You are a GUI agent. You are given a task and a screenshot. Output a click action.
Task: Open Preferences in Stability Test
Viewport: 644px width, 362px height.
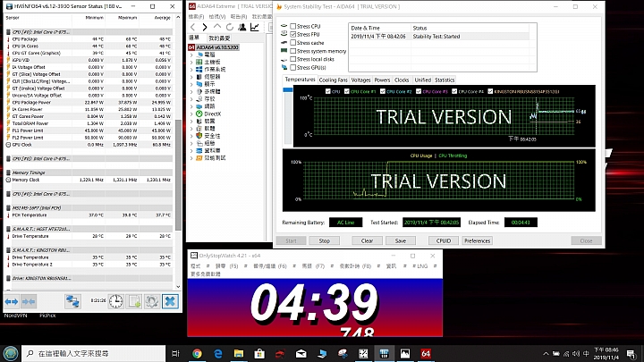tap(478, 241)
